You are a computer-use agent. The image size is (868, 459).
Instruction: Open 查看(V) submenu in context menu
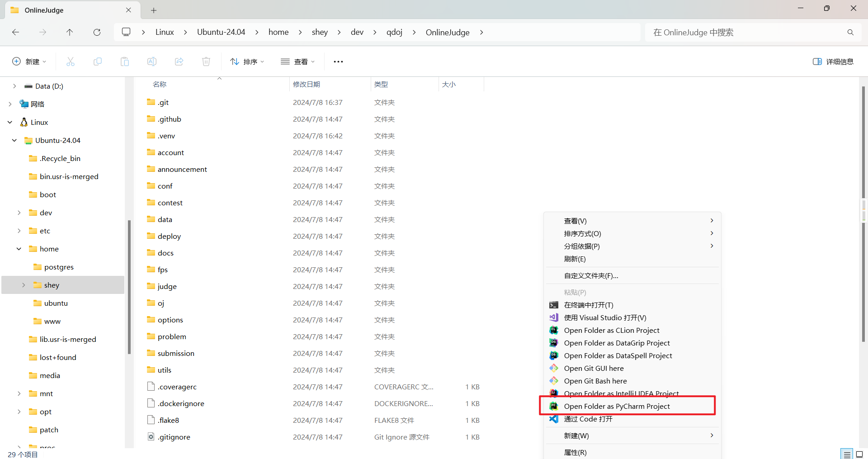(x=632, y=221)
